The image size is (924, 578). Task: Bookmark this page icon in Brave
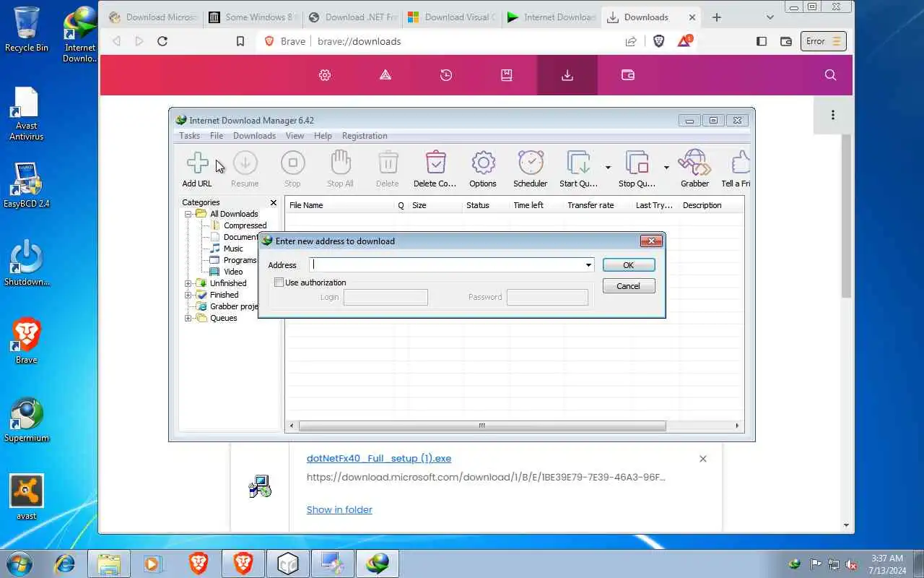(x=240, y=41)
